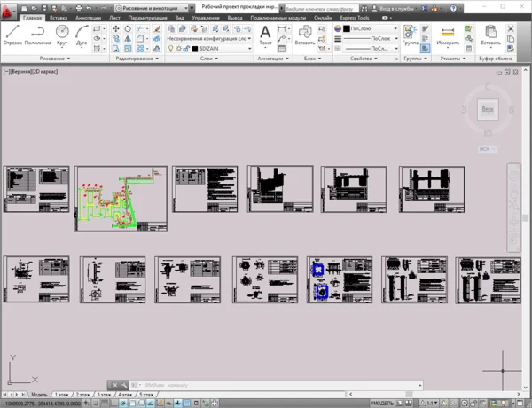Switch to the Аннотации ribbon tab
This screenshot has width=532, height=408.
(x=88, y=17)
